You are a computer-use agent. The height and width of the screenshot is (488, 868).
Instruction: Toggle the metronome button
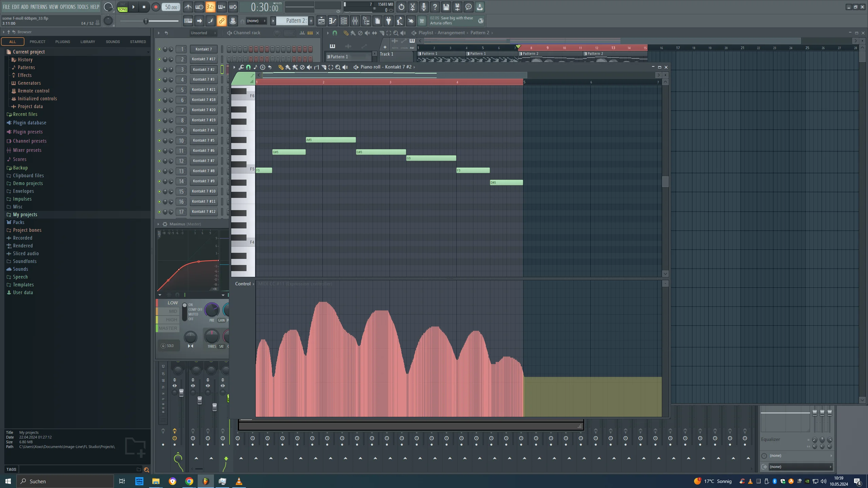[188, 7]
